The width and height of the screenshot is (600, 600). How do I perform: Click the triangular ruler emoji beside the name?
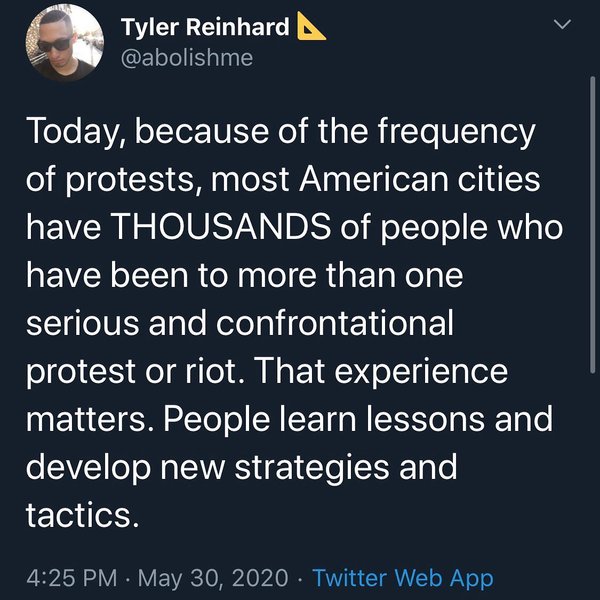pyautogui.click(x=311, y=28)
